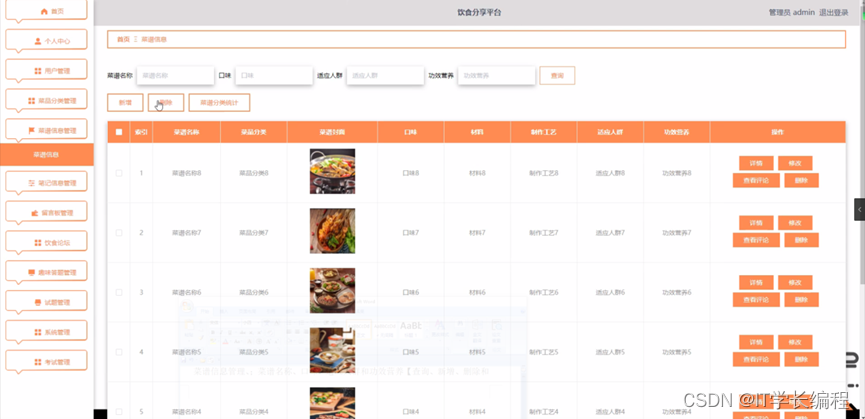Click the thumbs-up icon beside 留言板管理
Viewport: 865px width, 419px height.
click(x=35, y=213)
